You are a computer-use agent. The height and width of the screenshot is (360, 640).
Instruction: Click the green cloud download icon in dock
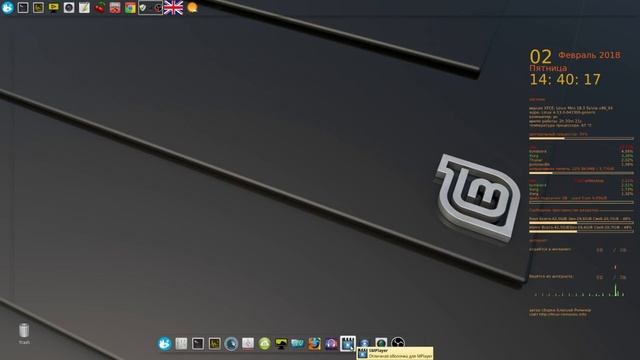(x=264, y=344)
